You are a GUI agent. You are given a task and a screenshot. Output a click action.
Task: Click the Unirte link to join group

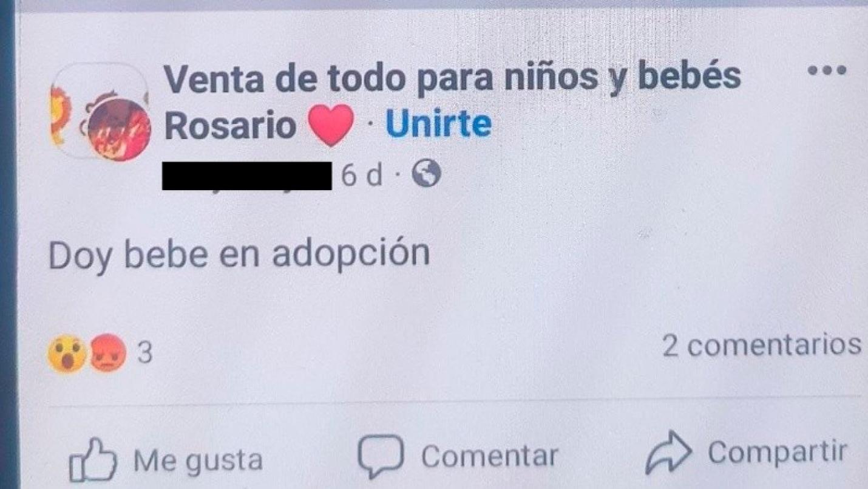pyautogui.click(x=438, y=125)
